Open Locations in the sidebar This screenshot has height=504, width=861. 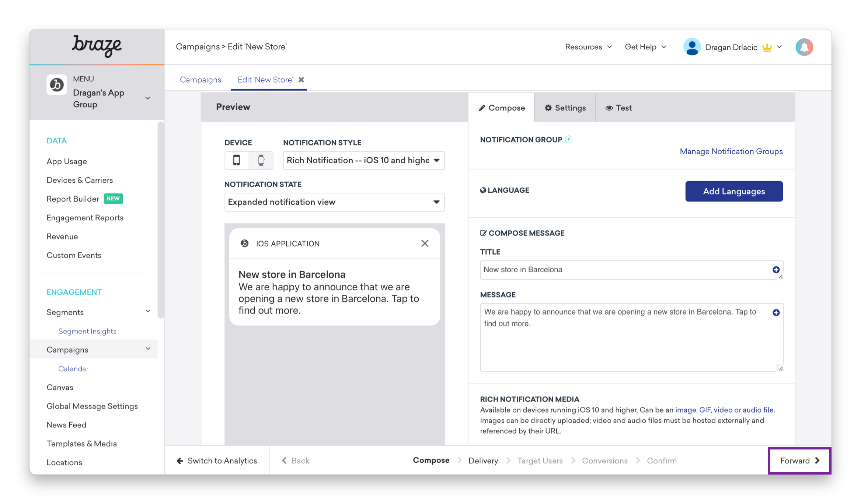coord(64,463)
